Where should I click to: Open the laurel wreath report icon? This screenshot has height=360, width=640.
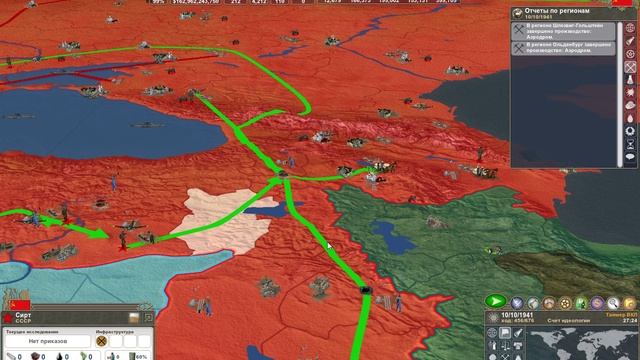coord(630,131)
